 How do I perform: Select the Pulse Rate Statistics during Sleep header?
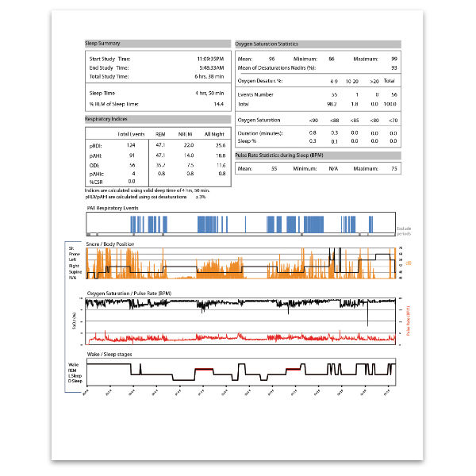(318, 155)
